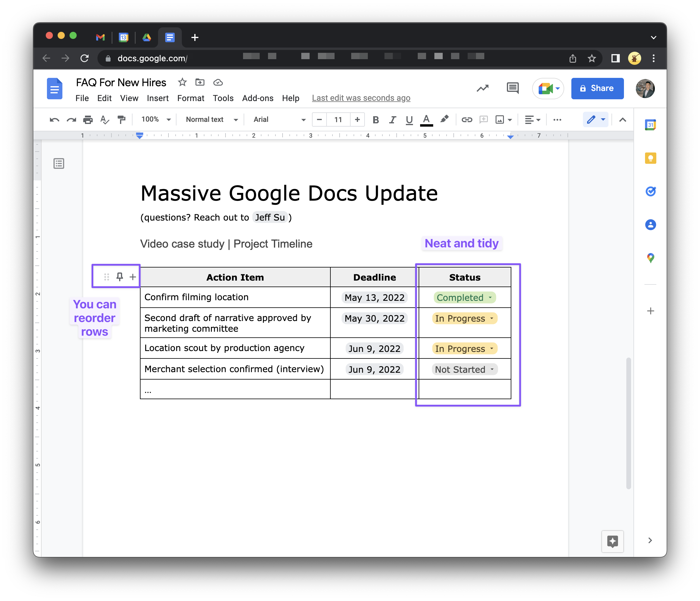Open the Google Meet call dropdown
The image size is (700, 601).
pos(548,89)
